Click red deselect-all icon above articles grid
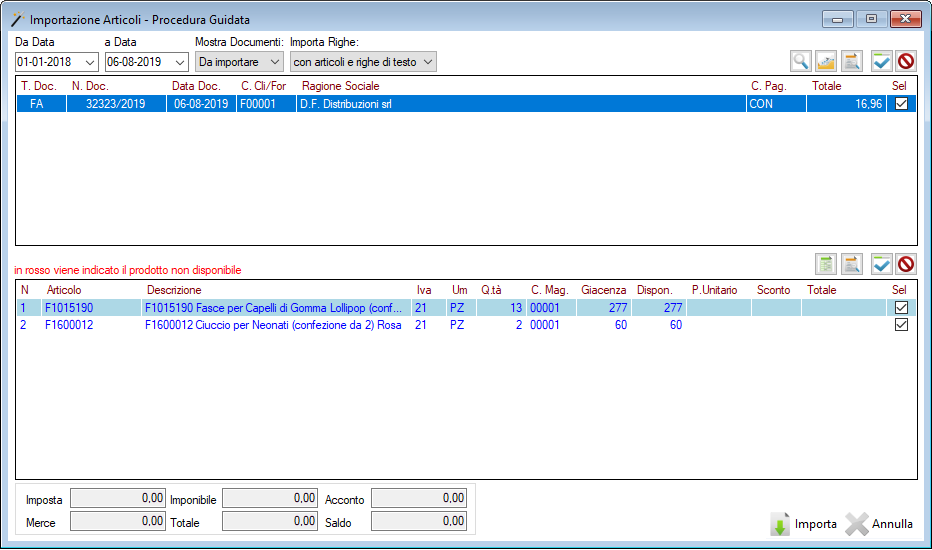The height and width of the screenshot is (550, 932). 906,264
